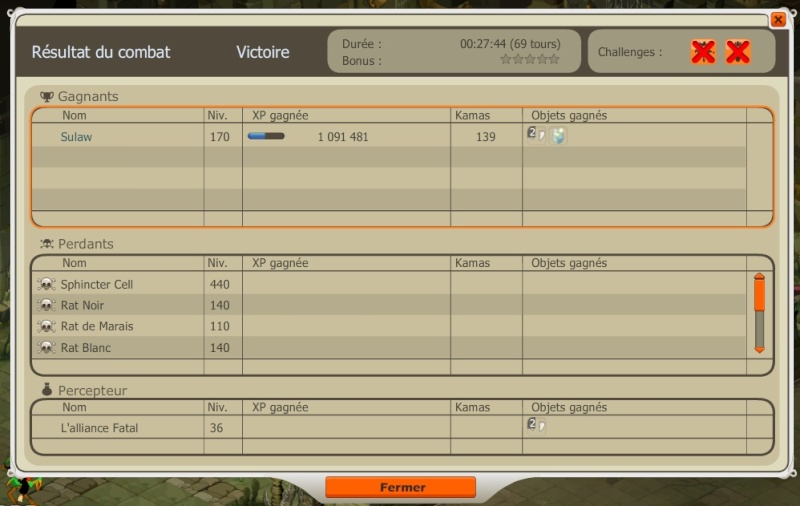Click Sulaw's XP progress bar
The height and width of the screenshot is (506, 800).
(x=266, y=136)
